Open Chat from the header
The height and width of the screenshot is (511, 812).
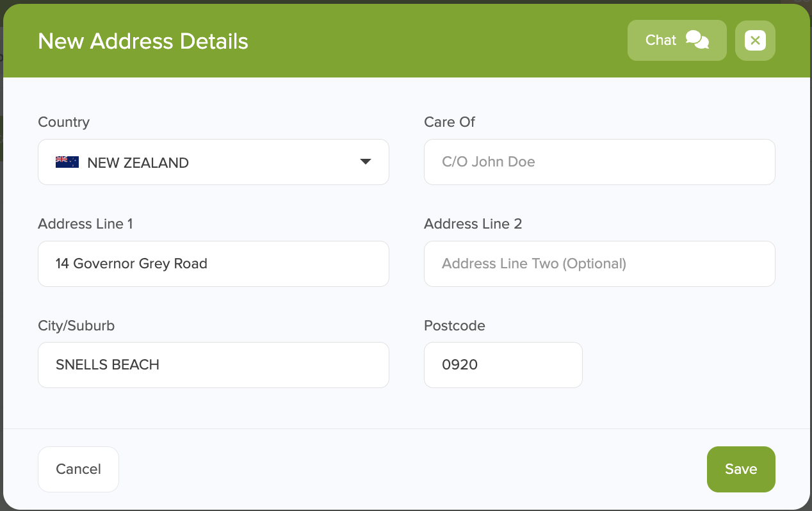click(677, 40)
